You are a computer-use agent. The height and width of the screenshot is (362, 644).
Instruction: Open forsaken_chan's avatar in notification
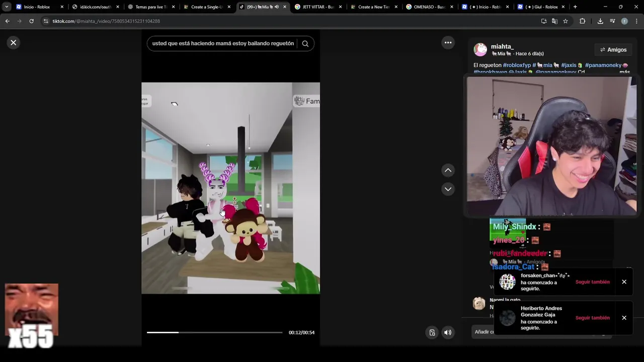coord(507,282)
